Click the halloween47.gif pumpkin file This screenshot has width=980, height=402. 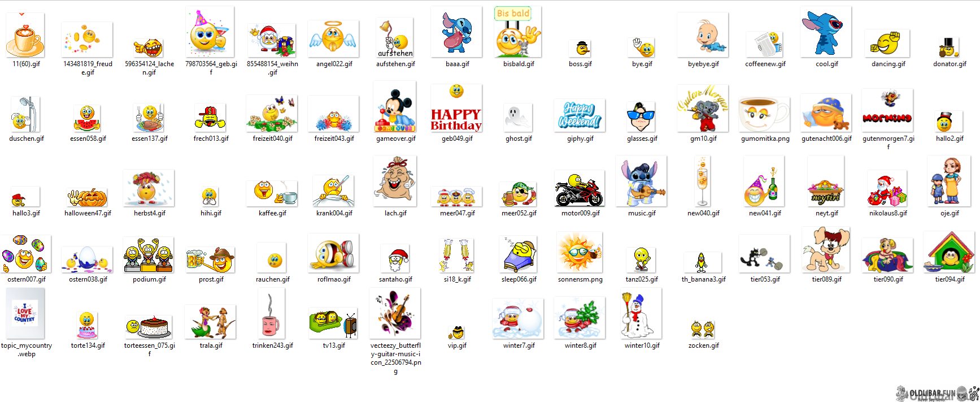(x=88, y=197)
